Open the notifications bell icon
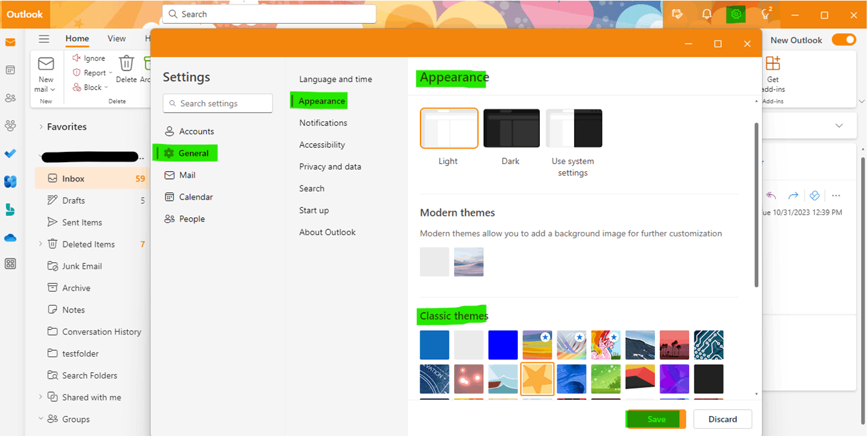The height and width of the screenshot is (436, 868). (x=707, y=14)
